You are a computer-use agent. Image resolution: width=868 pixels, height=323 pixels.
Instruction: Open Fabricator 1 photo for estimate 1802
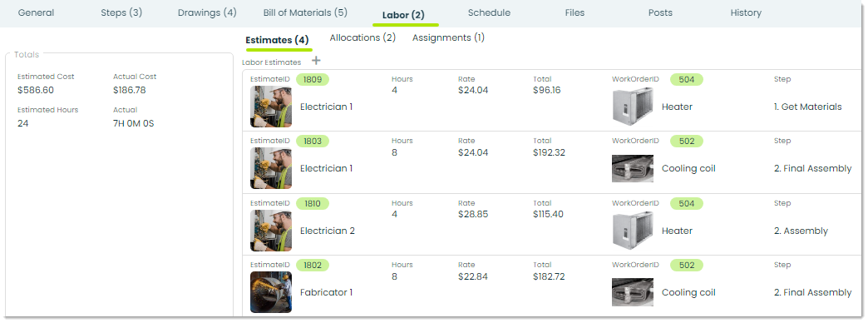[271, 292]
